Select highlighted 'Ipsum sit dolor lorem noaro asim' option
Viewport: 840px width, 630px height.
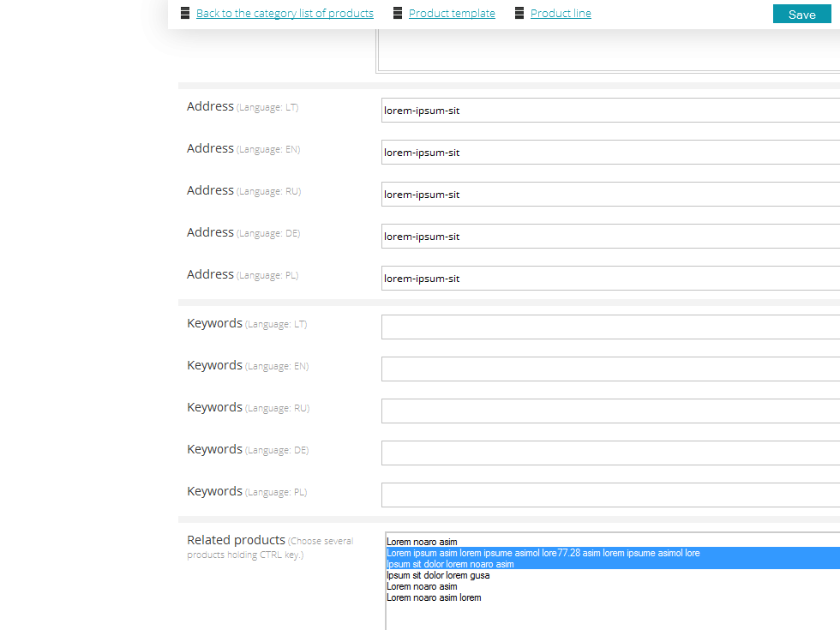click(x=450, y=565)
